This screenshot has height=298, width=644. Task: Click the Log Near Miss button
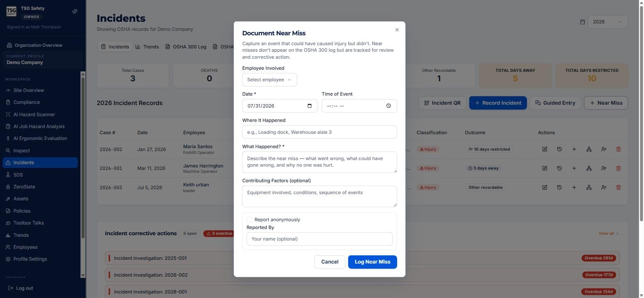[x=373, y=262]
